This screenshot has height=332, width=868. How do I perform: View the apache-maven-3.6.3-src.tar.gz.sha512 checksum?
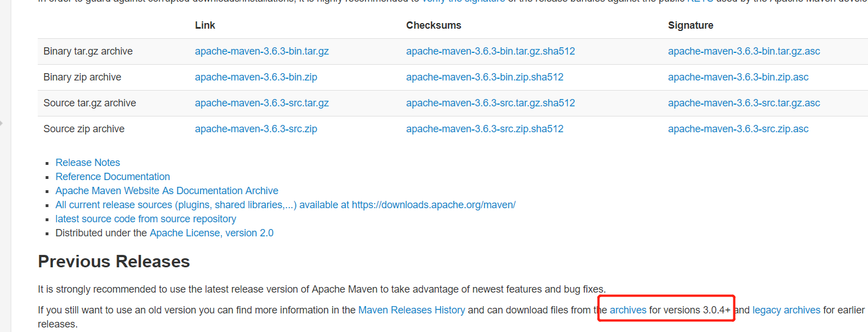[x=491, y=103]
